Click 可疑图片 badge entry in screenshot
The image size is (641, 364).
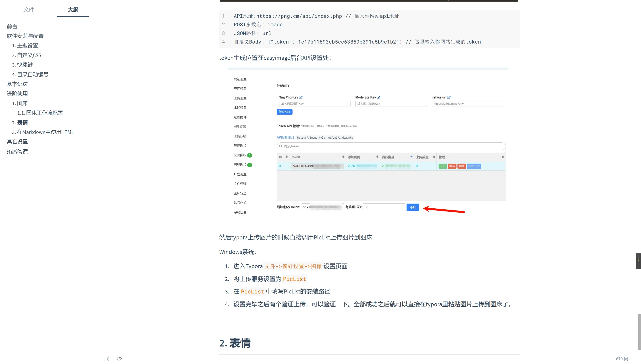click(x=243, y=165)
